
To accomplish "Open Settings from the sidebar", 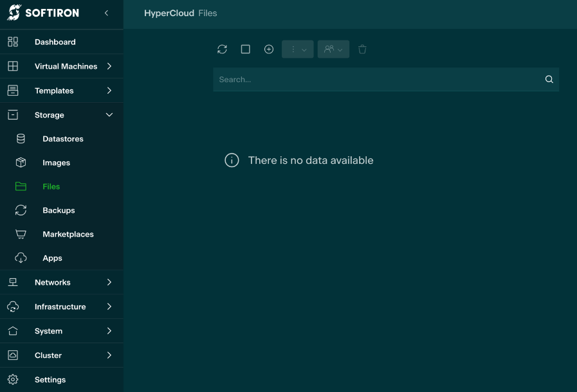I will (x=50, y=380).
